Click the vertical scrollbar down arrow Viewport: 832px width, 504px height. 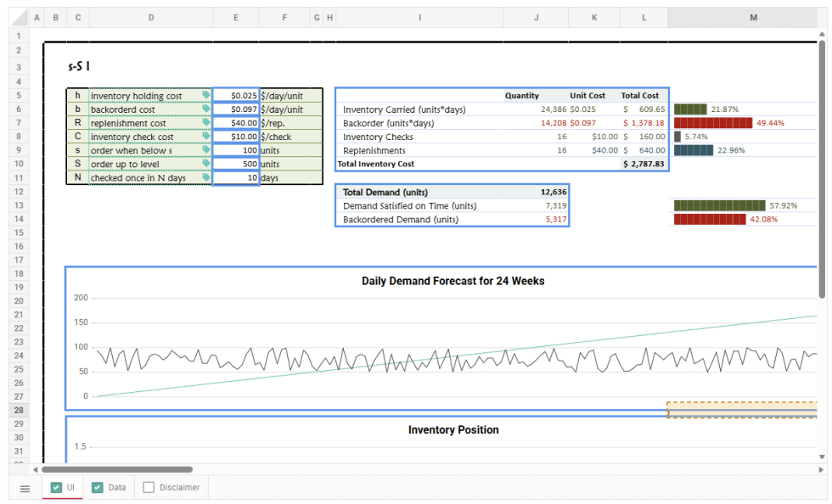click(x=822, y=456)
